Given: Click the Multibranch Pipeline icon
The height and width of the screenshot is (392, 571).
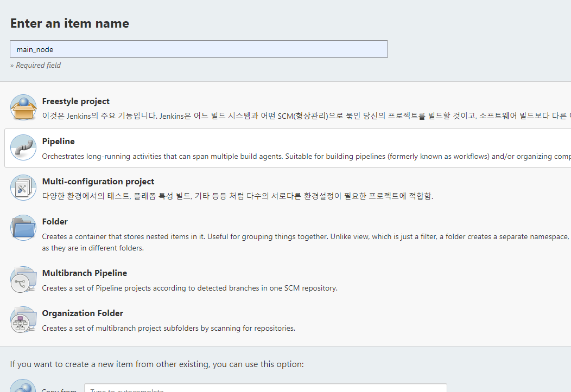Looking at the screenshot, I should pyautogui.click(x=23, y=279).
